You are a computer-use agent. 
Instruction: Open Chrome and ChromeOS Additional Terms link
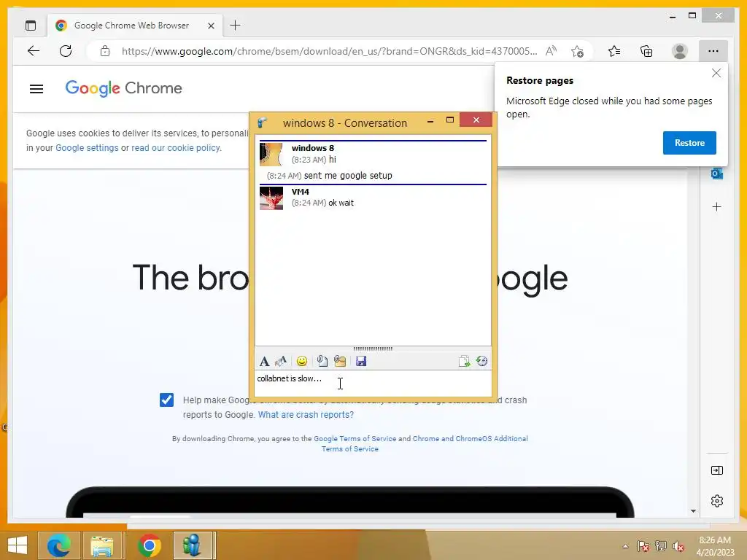click(471, 438)
